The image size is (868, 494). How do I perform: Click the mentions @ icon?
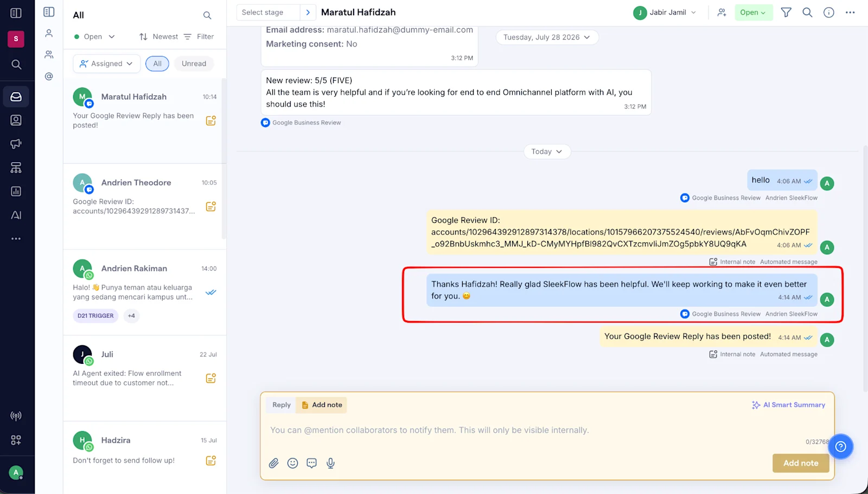tap(49, 76)
